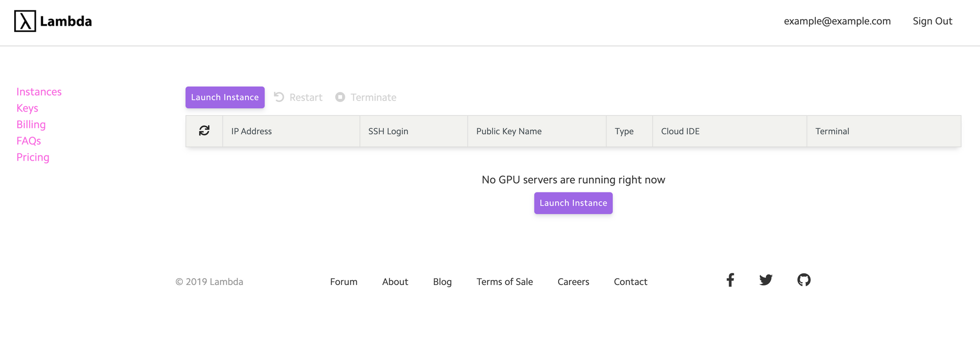Click the Public Key Name column header
The image size is (980, 356).
pos(537,131)
